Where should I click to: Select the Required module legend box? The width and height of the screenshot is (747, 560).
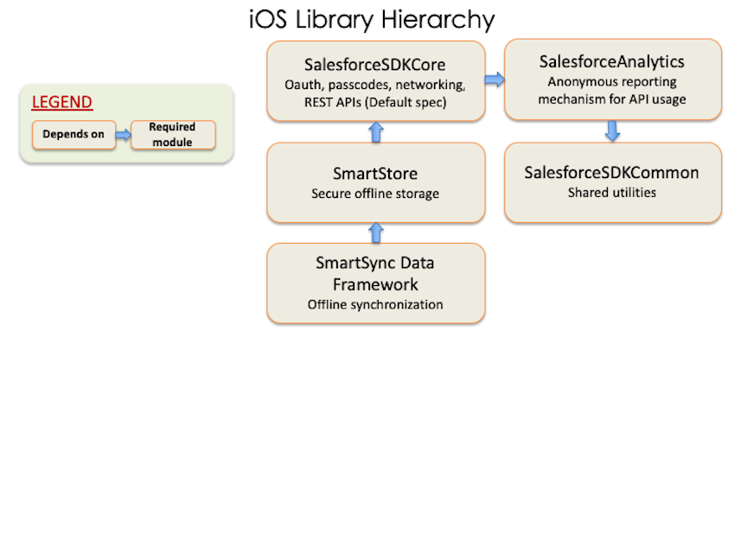coord(173,135)
